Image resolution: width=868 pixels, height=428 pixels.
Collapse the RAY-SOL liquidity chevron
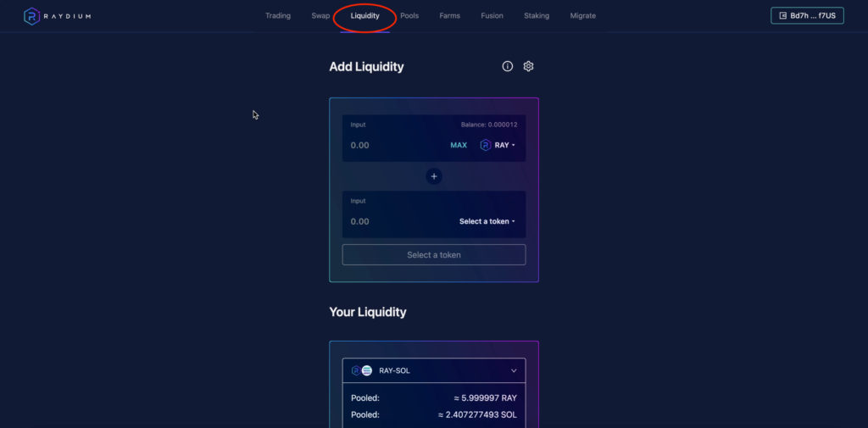coord(514,370)
